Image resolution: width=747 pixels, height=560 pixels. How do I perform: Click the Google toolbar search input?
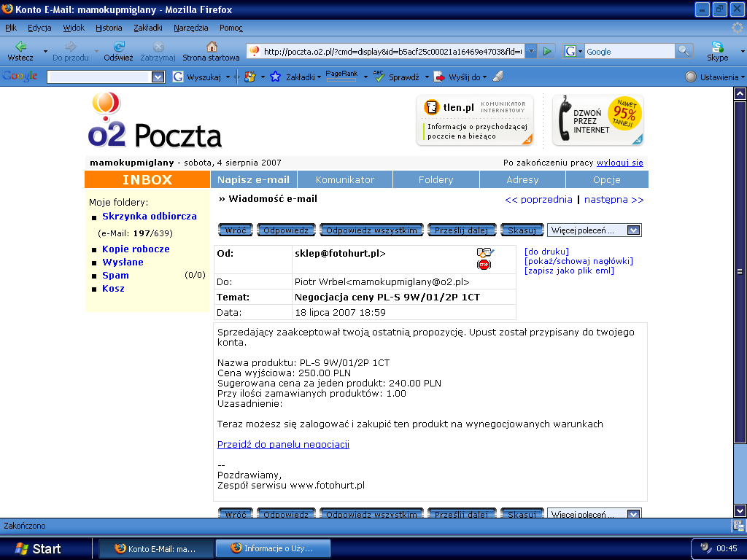click(x=99, y=77)
